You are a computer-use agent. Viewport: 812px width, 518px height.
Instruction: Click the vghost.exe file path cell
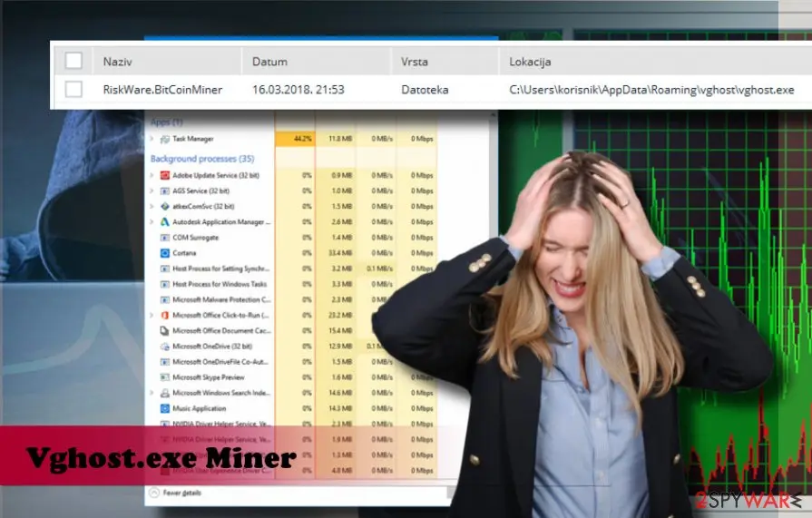pyautogui.click(x=651, y=90)
